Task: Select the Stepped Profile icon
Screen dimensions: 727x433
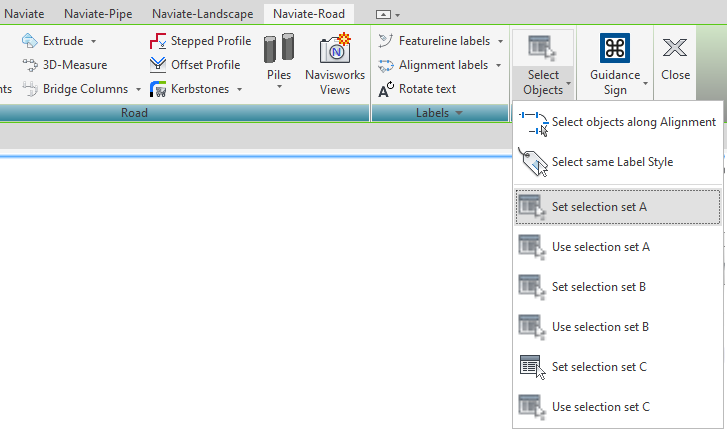Action: (x=158, y=41)
